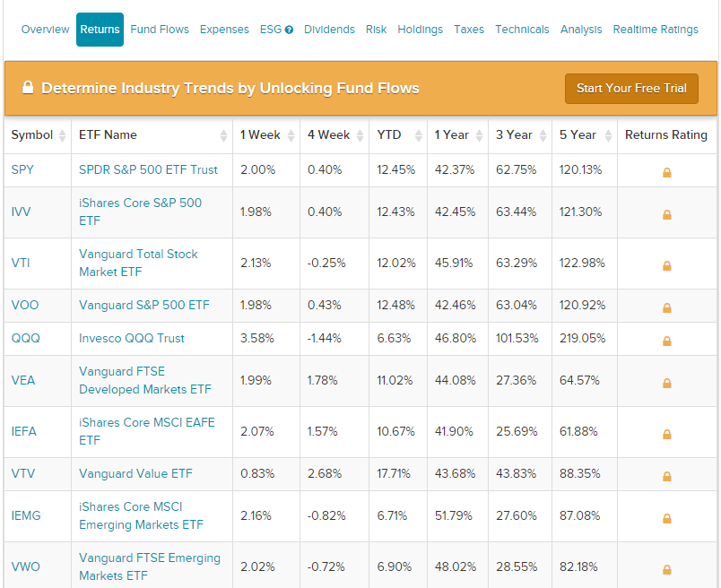Click the lock icon in the IEFA row
Screen dimensions: 721x588
pos(666,434)
